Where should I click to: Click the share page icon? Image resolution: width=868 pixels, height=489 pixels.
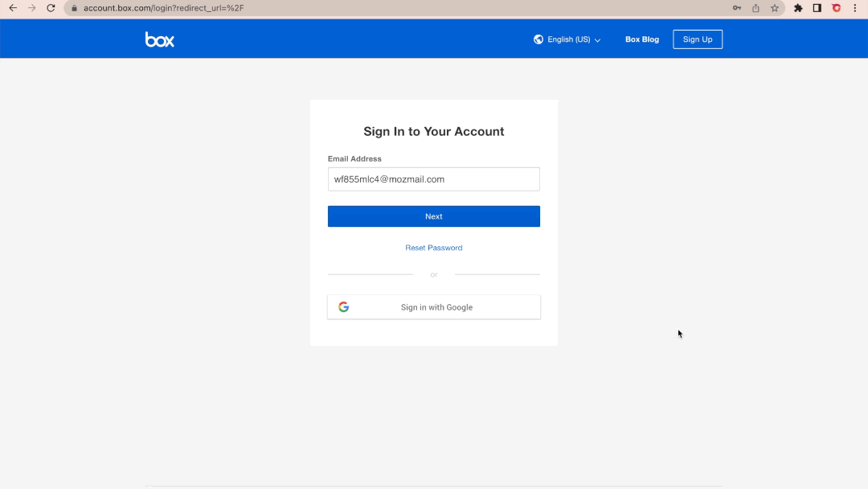(x=755, y=8)
